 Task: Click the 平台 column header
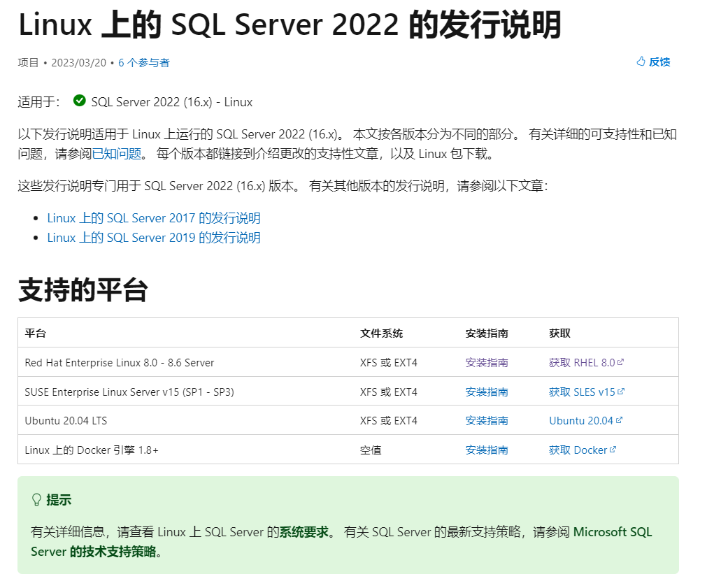tap(36, 334)
